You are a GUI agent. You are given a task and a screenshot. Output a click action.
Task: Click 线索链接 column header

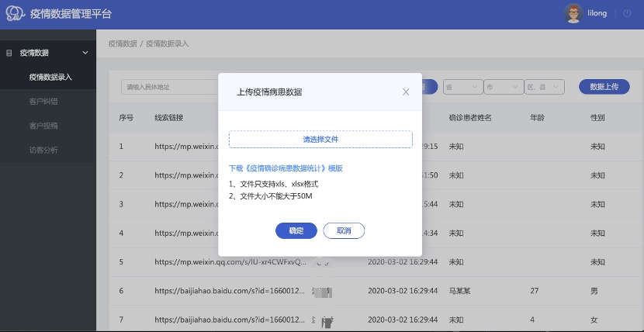[169, 118]
